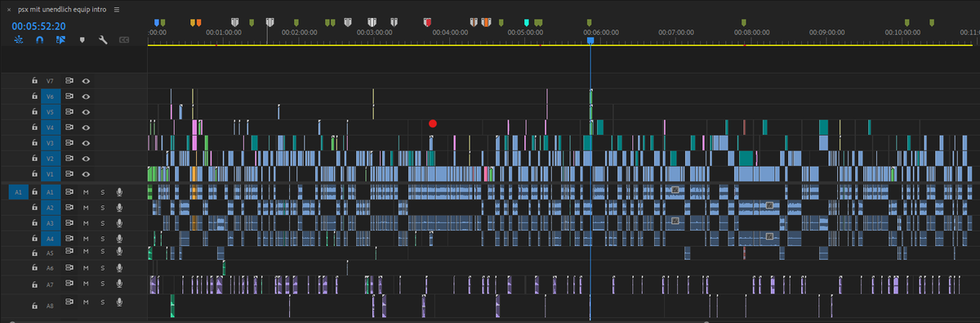Viewport: 980px width, 323px height.
Task: Click the blue playhead handle on ruler
Action: [590, 39]
